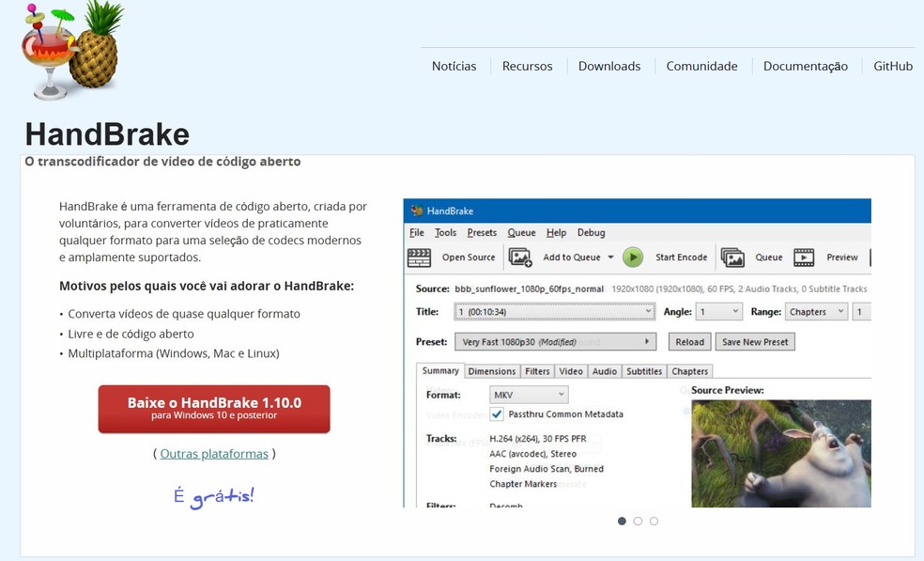924x561 pixels.
Task: Open the Documentação navigation link
Action: point(806,66)
